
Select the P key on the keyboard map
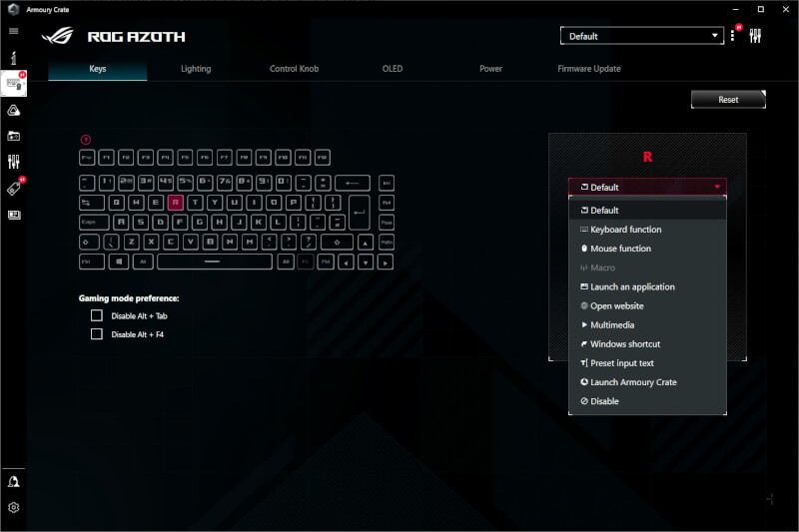click(293, 203)
